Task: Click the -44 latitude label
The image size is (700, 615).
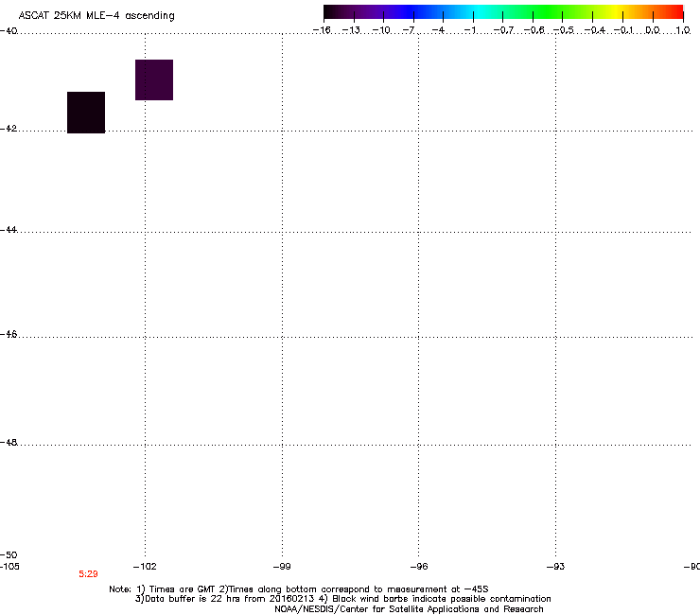Action: (9, 230)
